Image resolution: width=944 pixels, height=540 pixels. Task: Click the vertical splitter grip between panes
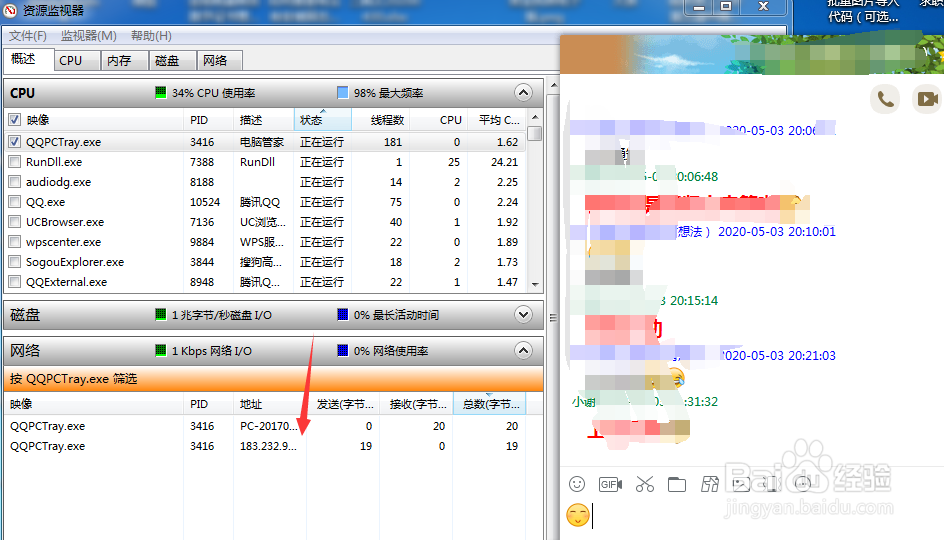(x=553, y=317)
